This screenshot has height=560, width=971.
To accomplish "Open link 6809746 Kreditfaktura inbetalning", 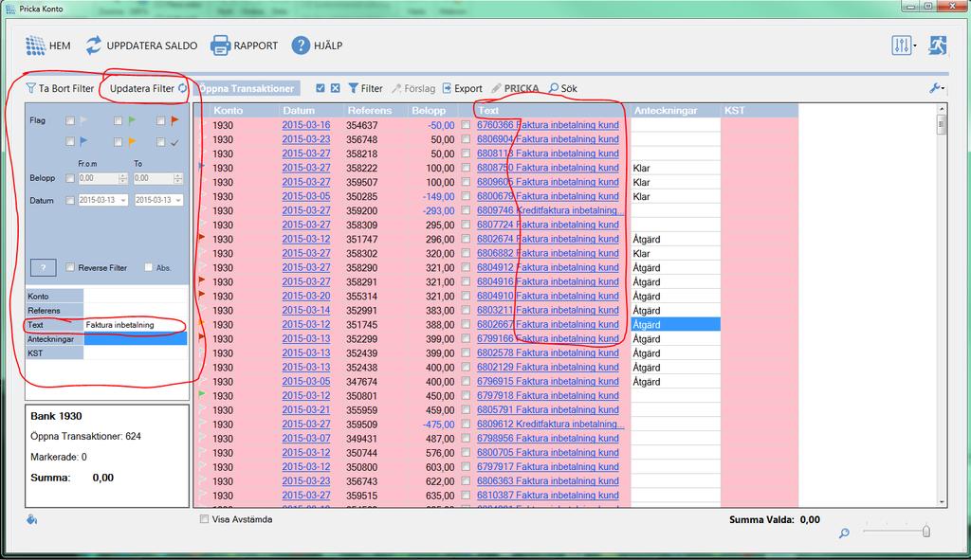I will click(550, 209).
